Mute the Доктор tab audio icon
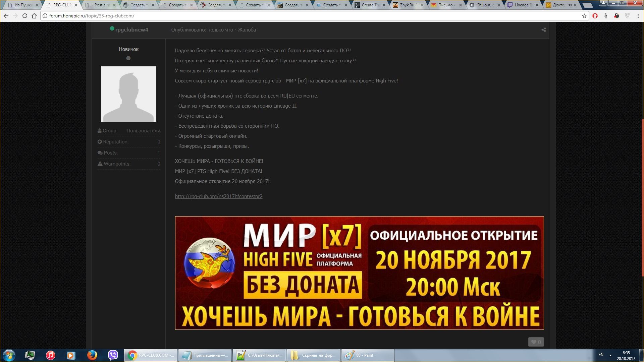The width and height of the screenshot is (644, 362). pyautogui.click(x=570, y=5)
